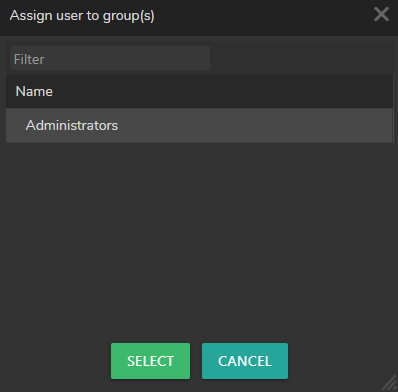Apply group assignment via SELECT

pyautogui.click(x=150, y=361)
